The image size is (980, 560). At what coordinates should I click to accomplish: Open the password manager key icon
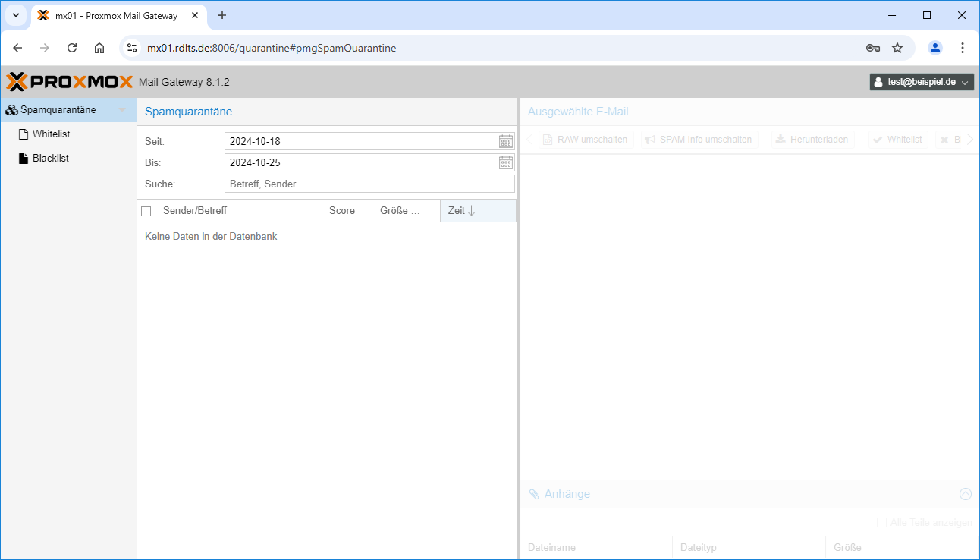(x=872, y=48)
